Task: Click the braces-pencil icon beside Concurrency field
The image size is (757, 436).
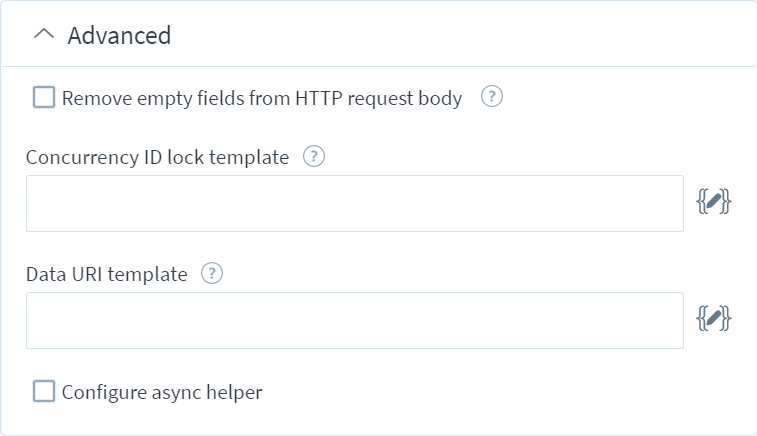Action: 714,201
